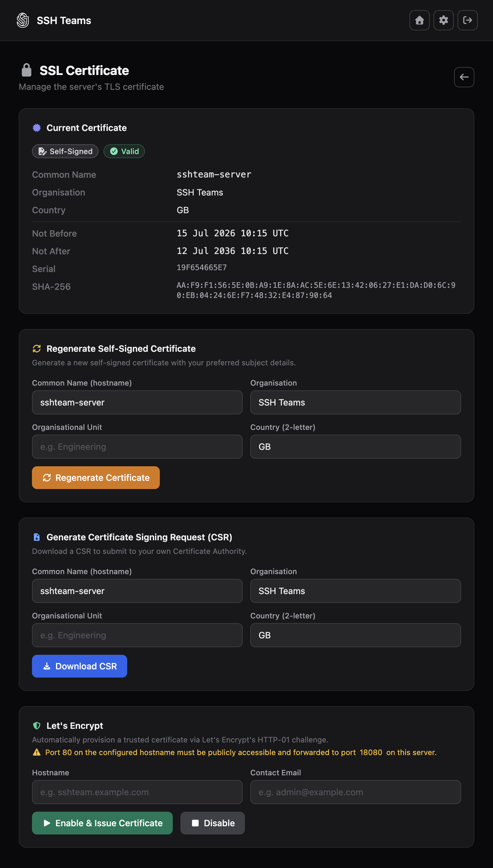
Task: Focus Organisational Unit field in CSR section
Action: tap(137, 635)
